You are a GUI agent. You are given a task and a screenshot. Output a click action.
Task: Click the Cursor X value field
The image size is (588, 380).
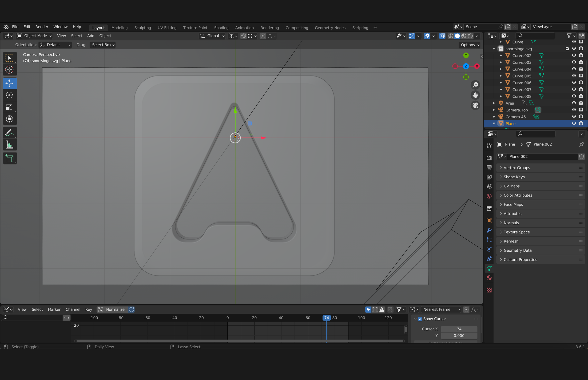coord(459,329)
